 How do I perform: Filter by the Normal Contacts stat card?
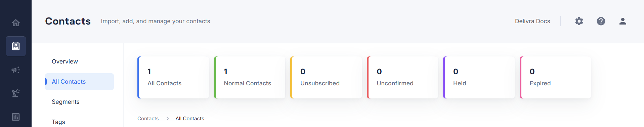pyautogui.click(x=250, y=77)
